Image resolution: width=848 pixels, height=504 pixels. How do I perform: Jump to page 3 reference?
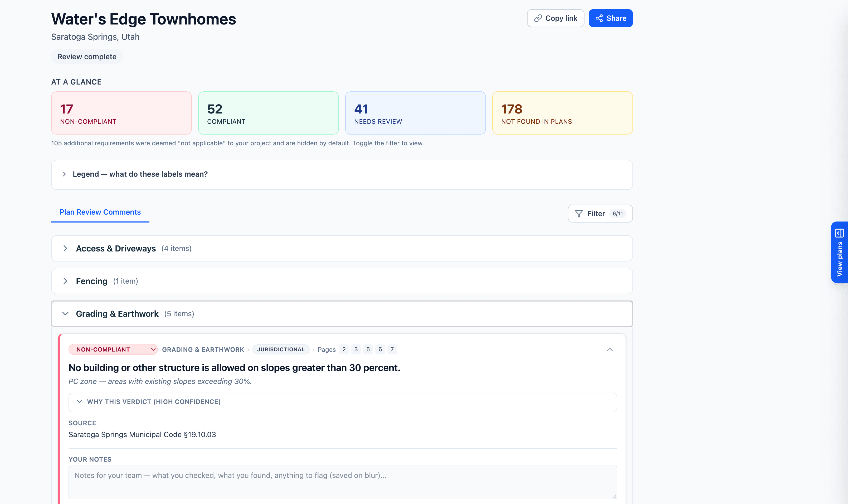coord(356,349)
